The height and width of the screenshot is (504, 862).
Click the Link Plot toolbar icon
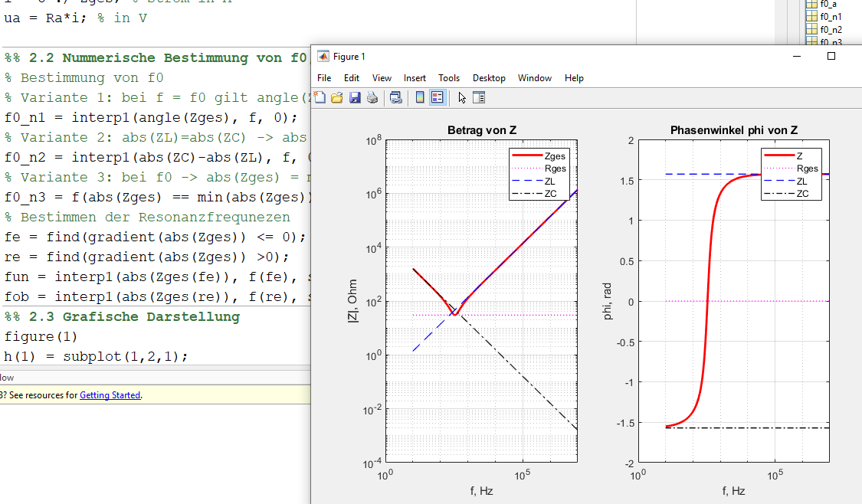[396, 97]
